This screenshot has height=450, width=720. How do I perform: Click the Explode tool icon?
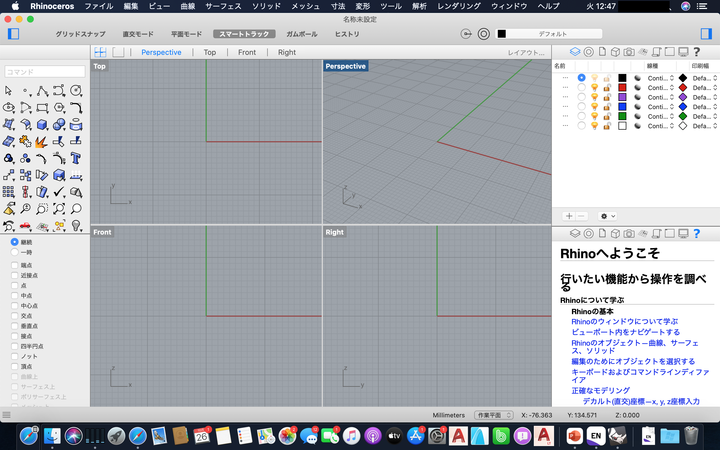tap(41, 142)
